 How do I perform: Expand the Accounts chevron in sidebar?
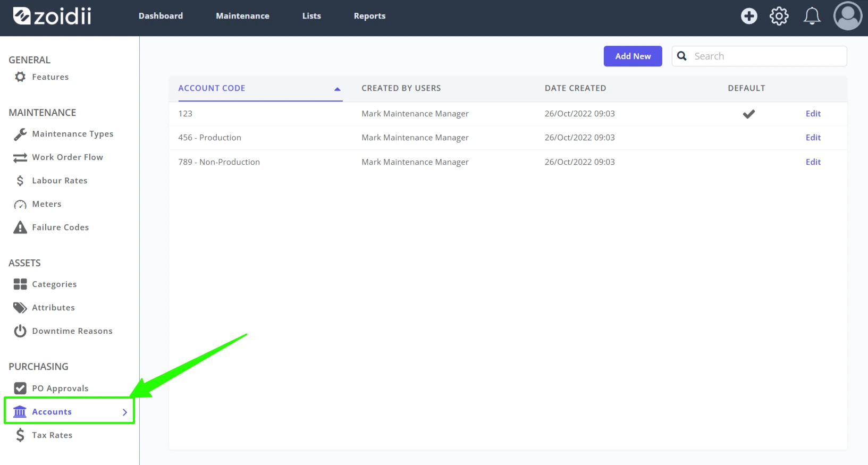(x=125, y=412)
